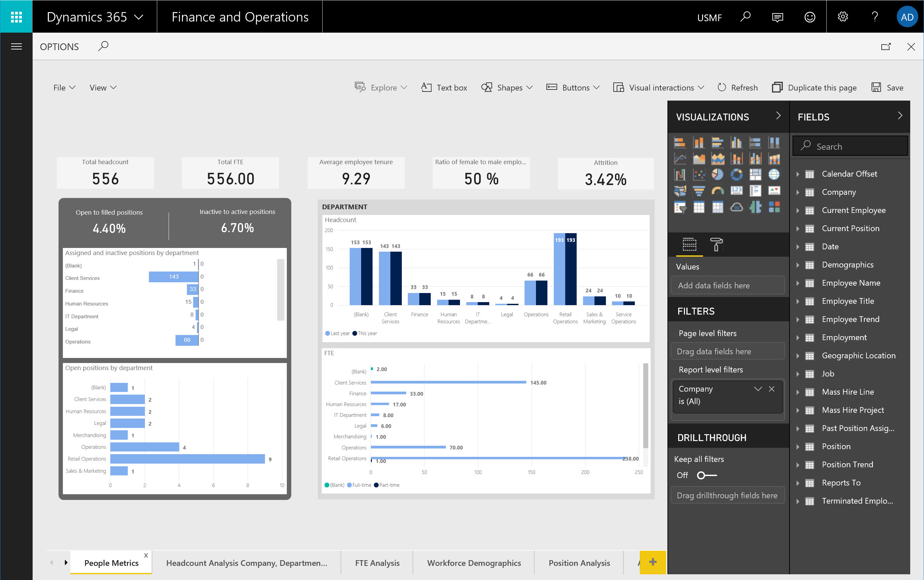924x580 pixels.
Task: Expand the Employment field group
Action: point(799,337)
